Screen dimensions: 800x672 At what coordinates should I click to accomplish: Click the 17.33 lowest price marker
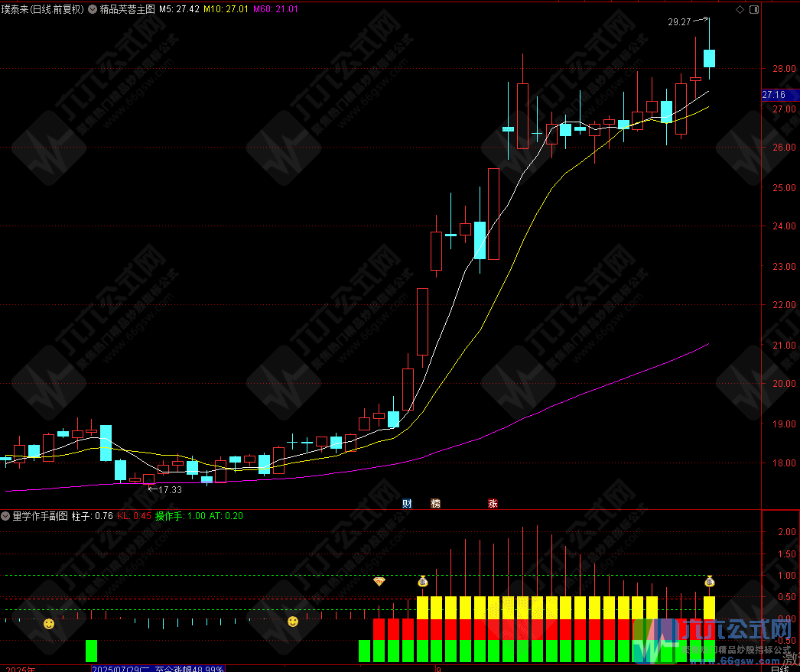169,489
